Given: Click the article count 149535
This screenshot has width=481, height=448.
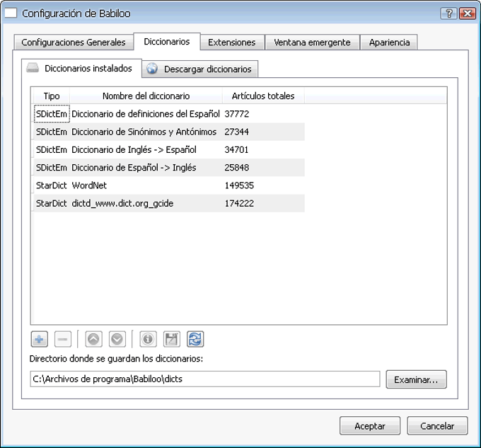Looking at the screenshot, I should tap(239, 185).
